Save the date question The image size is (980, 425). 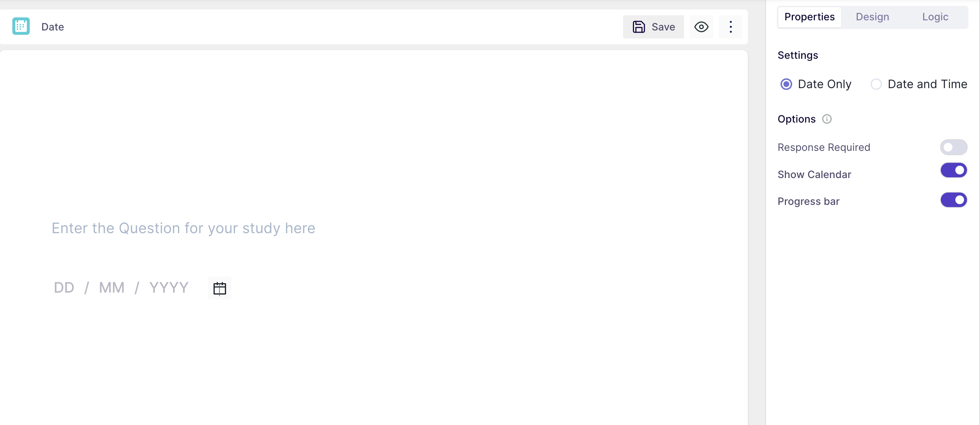(x=653, y=26)
